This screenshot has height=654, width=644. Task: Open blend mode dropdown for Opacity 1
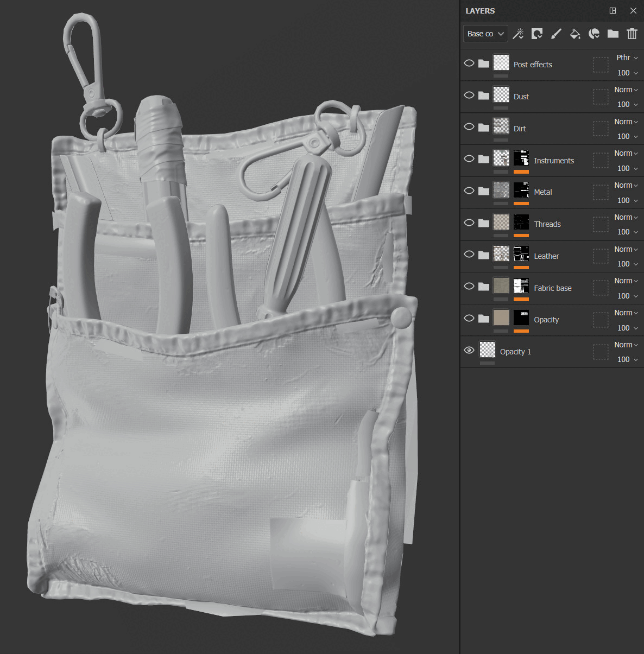coord(626,345)
